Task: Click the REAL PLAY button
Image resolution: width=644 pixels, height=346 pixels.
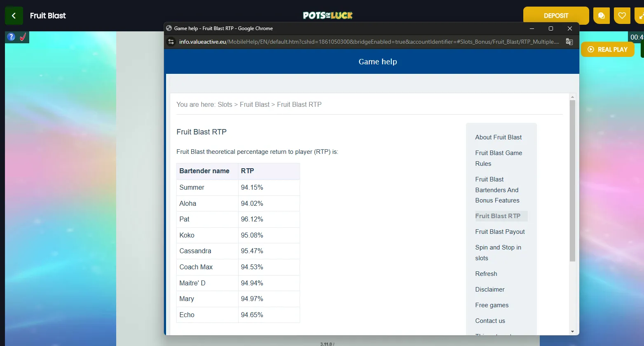Action: point(608,49)
